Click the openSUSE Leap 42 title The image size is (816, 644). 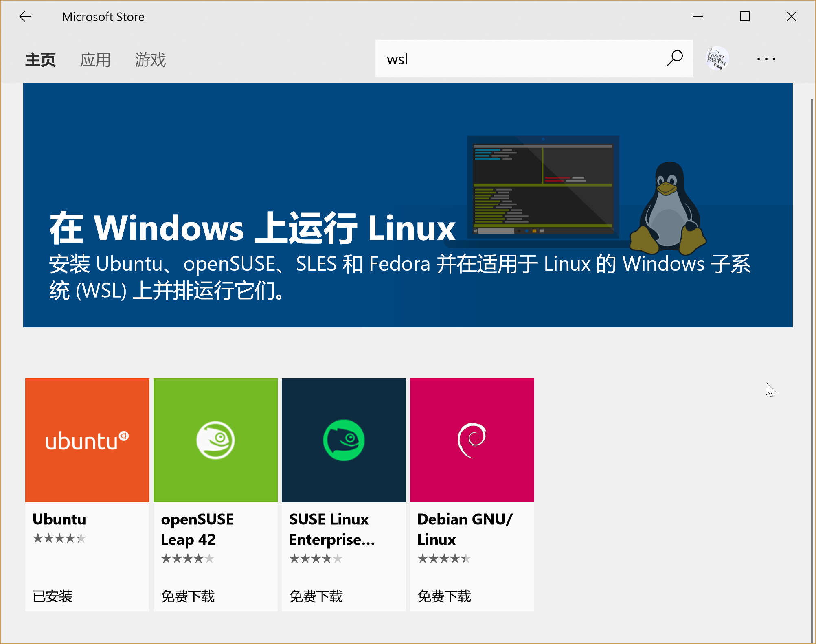point(197,529)
